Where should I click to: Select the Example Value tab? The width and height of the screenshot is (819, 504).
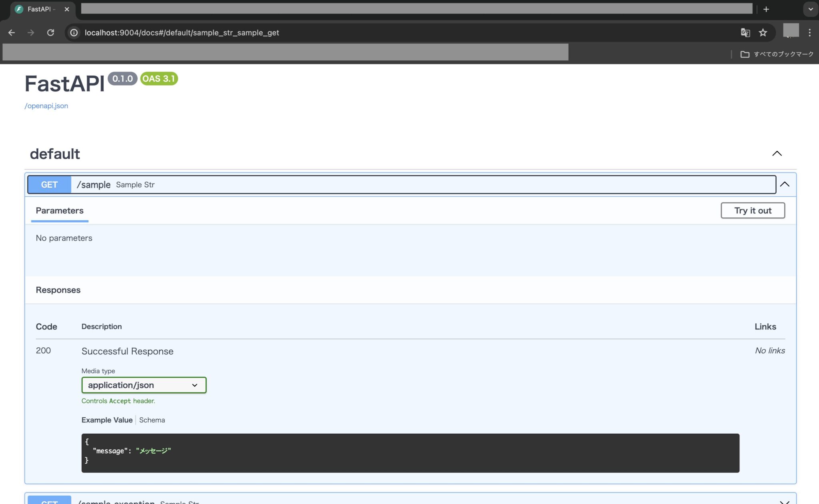107,420
